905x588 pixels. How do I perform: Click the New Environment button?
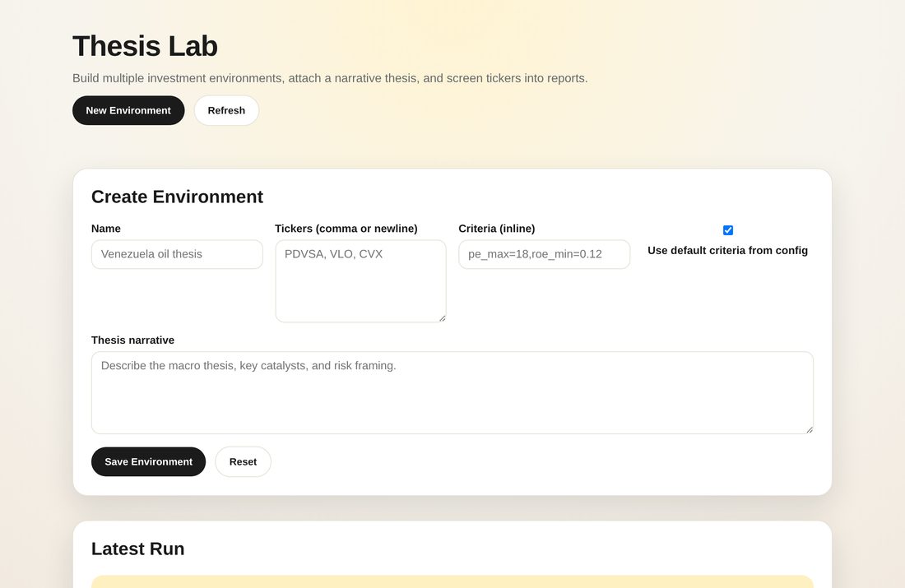tap(128, 110)
